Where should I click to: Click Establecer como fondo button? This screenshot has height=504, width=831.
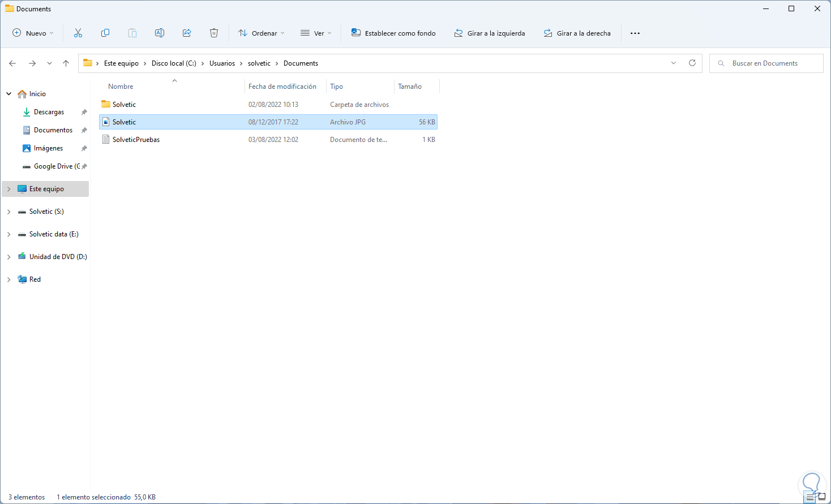393,33
